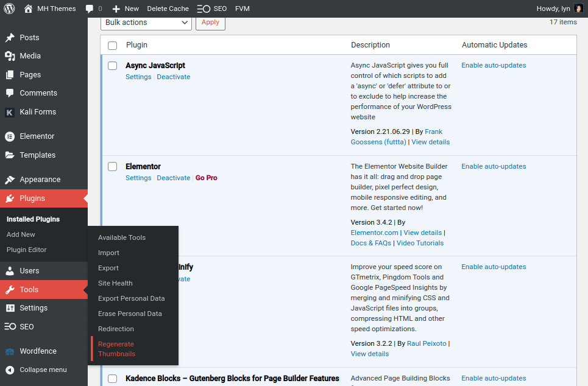Image resolution: width=588 pixels, height=386 pixels.
Task: Open Add New plugin page
Action: click(21, 234)
